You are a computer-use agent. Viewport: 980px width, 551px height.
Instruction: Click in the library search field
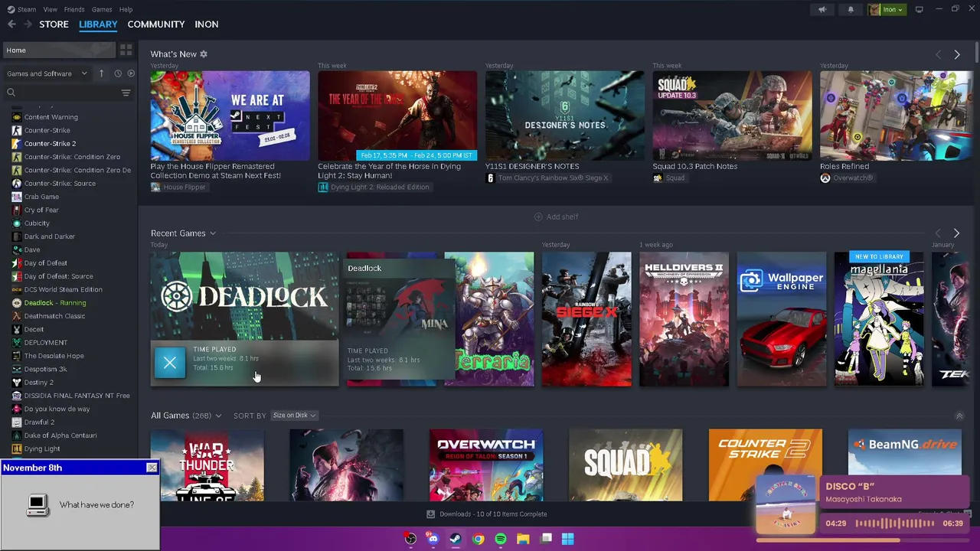click(69, 93)
